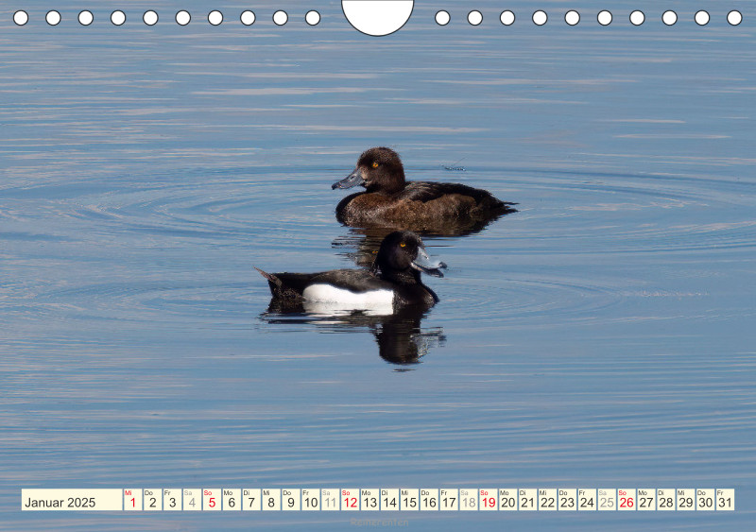Pick the date cell Fr 10

[x=311, y=499]
